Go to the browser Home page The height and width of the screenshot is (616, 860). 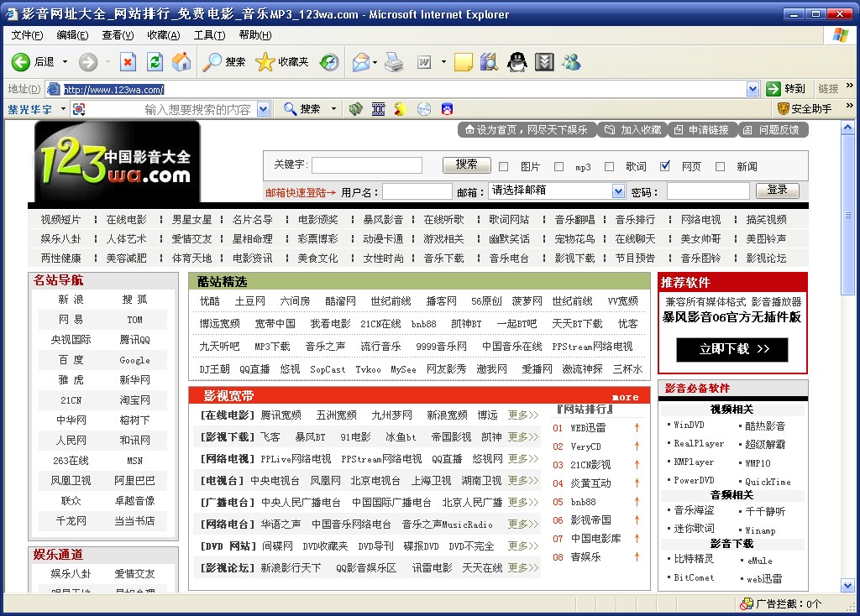tap(181, 62)
